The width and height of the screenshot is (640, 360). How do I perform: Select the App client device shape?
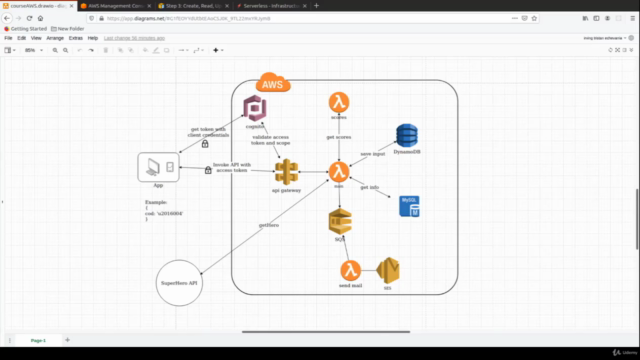pos(158,167)
